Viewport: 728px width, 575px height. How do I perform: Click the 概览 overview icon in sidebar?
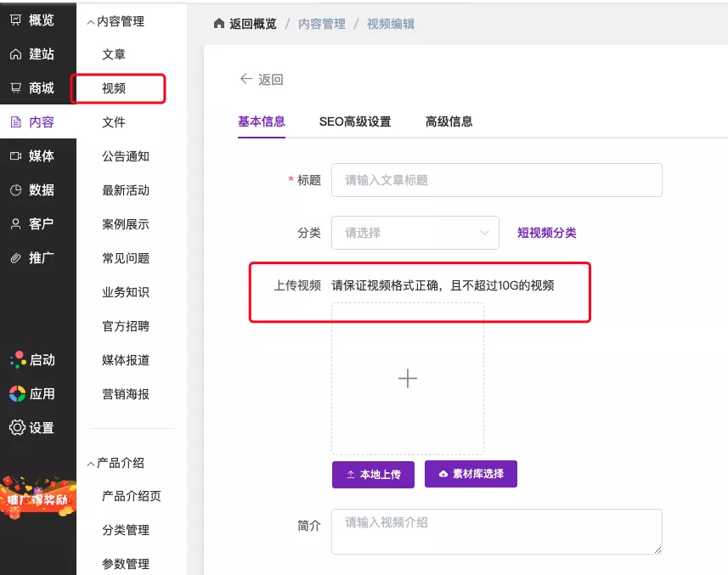(x=15, y=20)
